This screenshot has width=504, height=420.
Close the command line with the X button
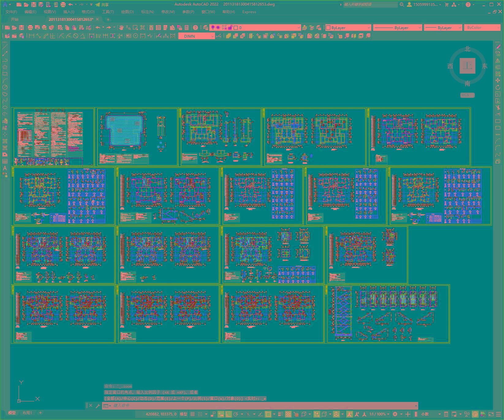click(x=91, y=406)
